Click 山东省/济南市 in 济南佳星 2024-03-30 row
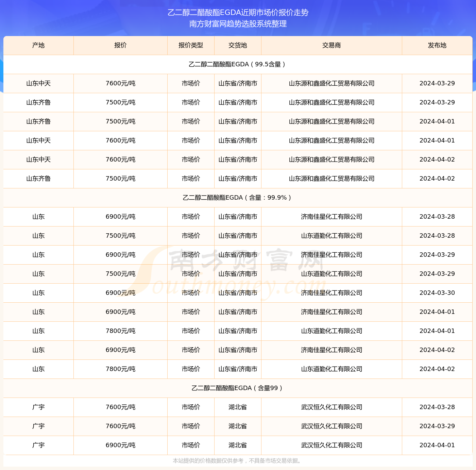 point(238,293)
